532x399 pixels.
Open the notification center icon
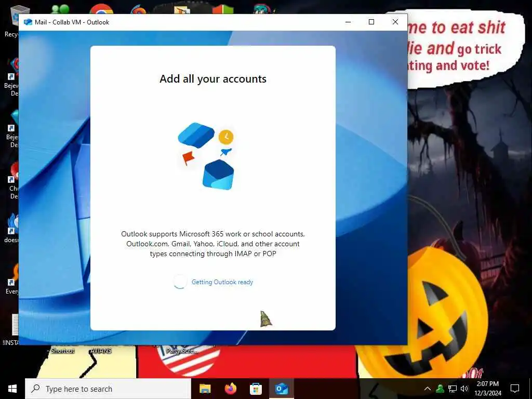click(515, 389)
